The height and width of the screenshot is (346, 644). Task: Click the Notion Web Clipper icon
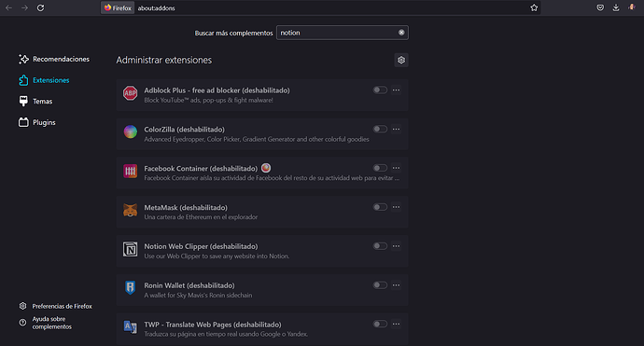[130, 249]
